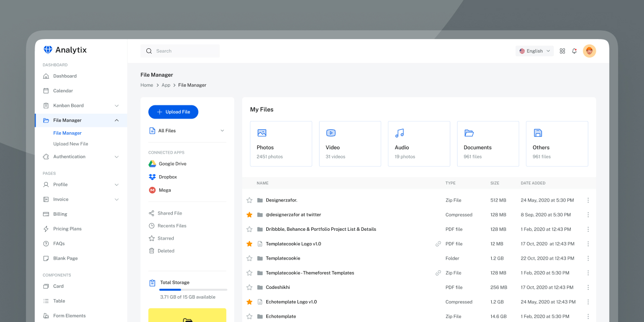Expand the Authentication menu
Screen dimensions: 644x322
pos(117,157)
